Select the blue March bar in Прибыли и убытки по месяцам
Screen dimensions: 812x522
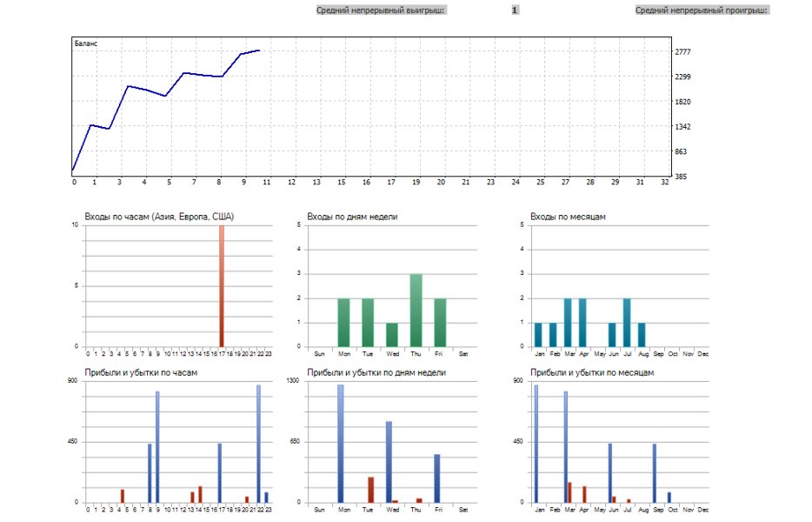click(565, 447)
